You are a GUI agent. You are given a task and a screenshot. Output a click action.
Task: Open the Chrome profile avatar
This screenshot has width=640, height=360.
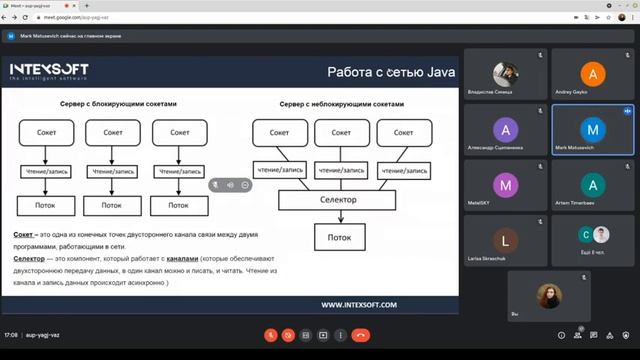click(622, 18)
